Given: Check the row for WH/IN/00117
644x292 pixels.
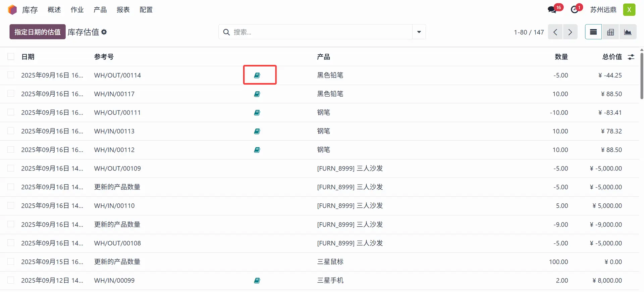Looking at the screenshot, I should click(x=11, y=94).
